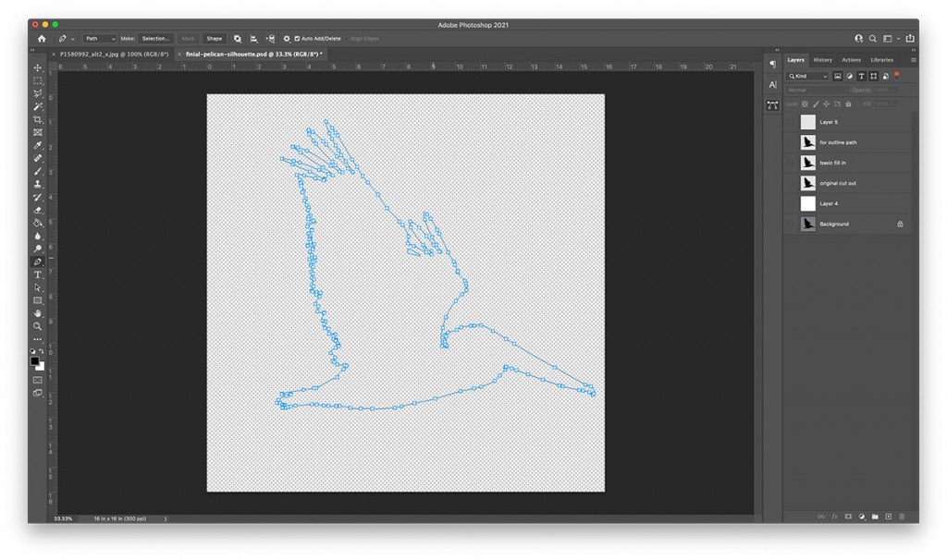This screenshot has height=560, width=947.
Task: Select the 'for outline path' layer thumbnail
Action: point(809,142)
